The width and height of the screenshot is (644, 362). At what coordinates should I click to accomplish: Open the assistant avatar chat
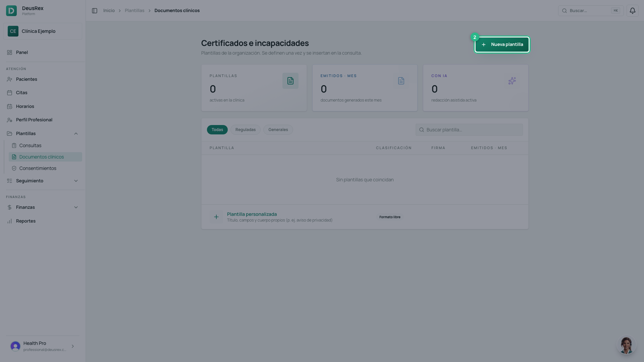tap(626, 345)
